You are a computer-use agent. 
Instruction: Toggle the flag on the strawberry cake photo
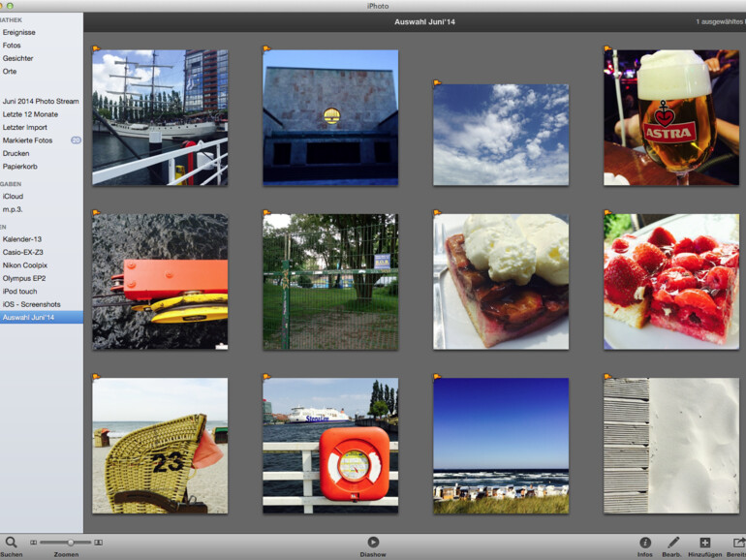pyautogui.click(x=607, y=213)
